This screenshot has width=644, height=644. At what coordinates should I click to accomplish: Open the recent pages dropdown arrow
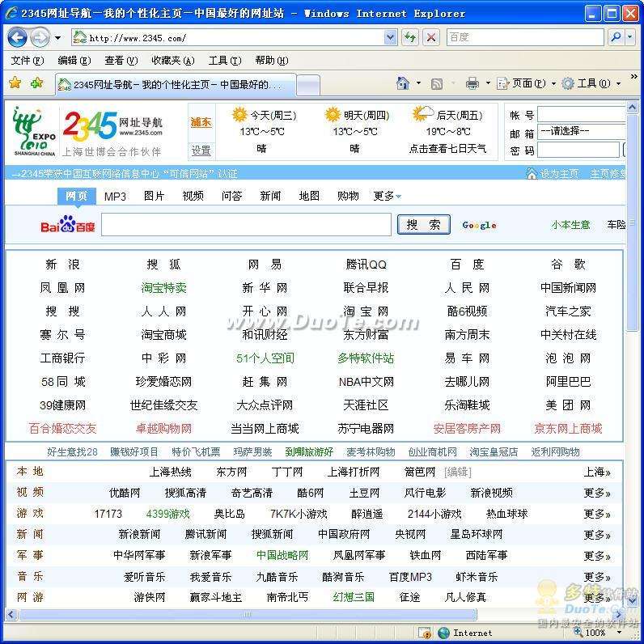click(58, 38)
